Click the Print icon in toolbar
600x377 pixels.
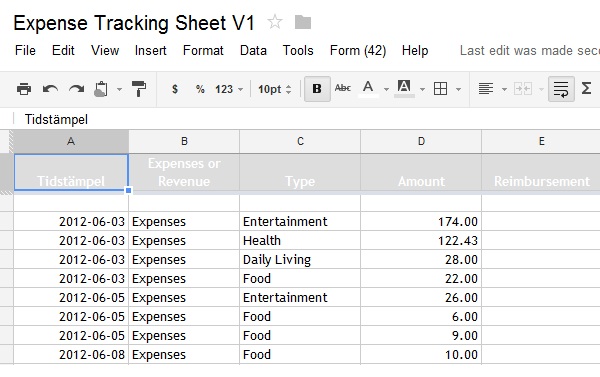[x=24, y=89]
